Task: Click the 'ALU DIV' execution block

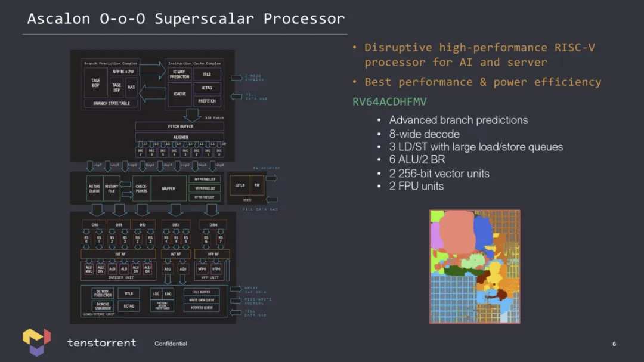Action: [x=100, y=270]
